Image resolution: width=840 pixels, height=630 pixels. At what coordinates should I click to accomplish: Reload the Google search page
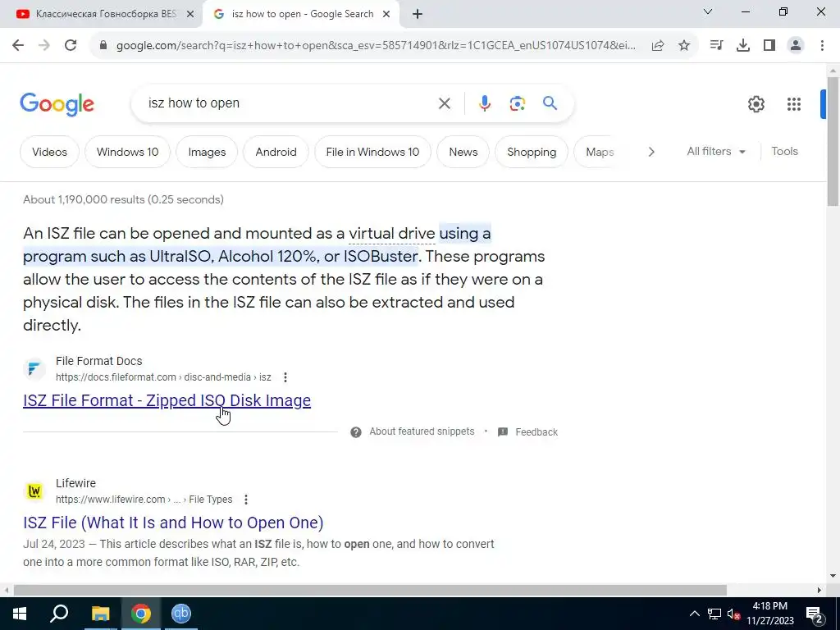click(x=71, y=46)
